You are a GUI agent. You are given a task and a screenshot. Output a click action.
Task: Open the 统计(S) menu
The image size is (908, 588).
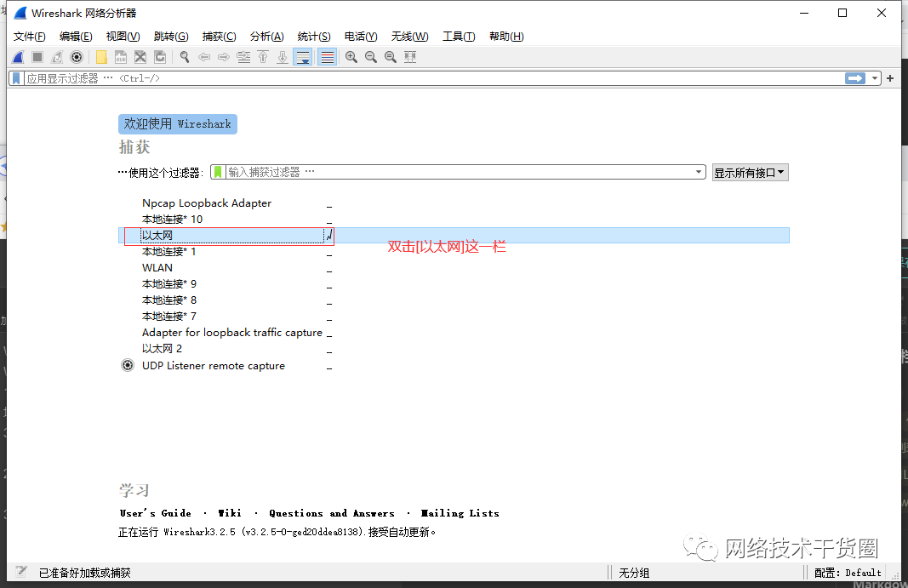click(313, 36)
